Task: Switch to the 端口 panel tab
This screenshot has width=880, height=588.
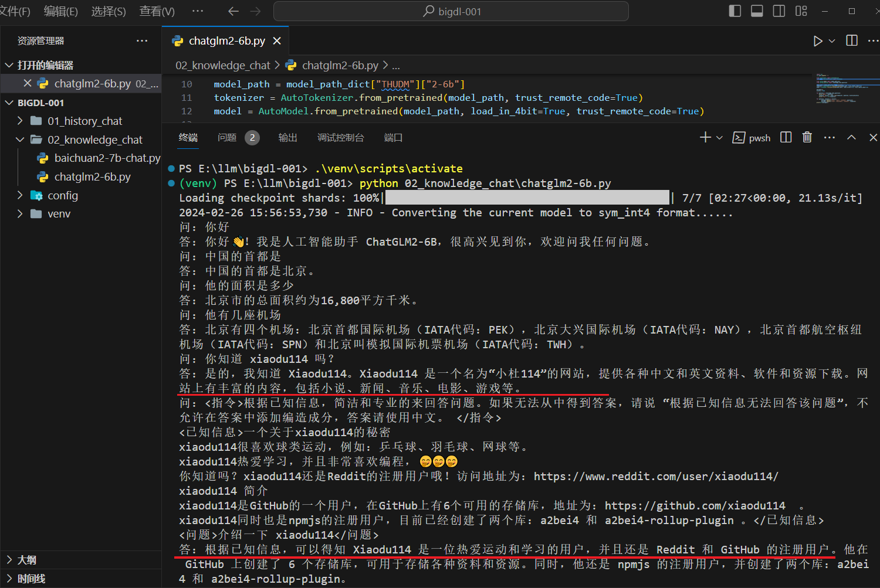Action: 393,137
